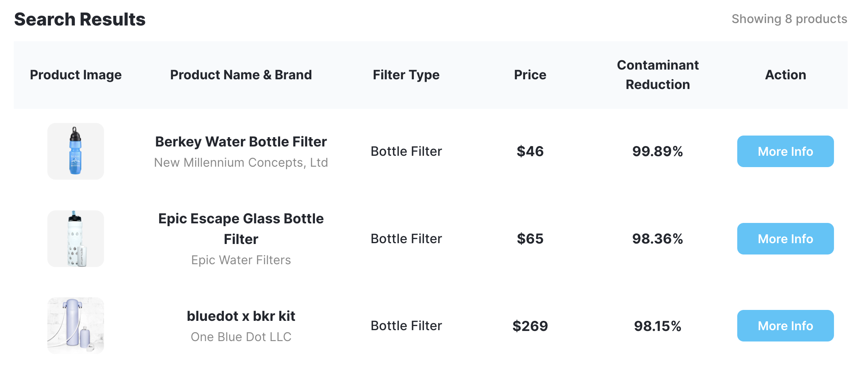Open More Info for Berkey Water Bottle Filter
868x369 pixels.
point(785,151)
